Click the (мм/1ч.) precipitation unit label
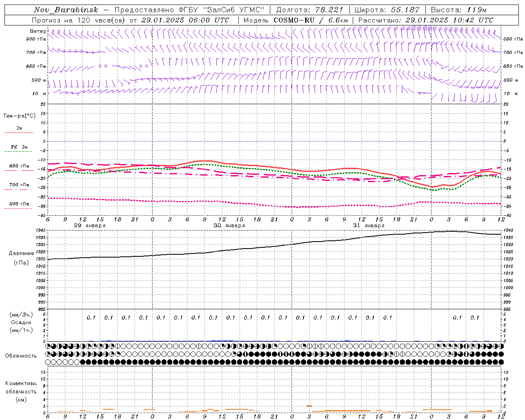525x420 pixels. (x=21, y=330)
